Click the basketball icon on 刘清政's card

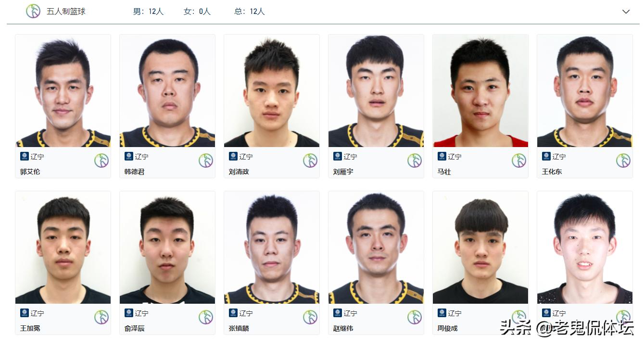pos(310,161)
